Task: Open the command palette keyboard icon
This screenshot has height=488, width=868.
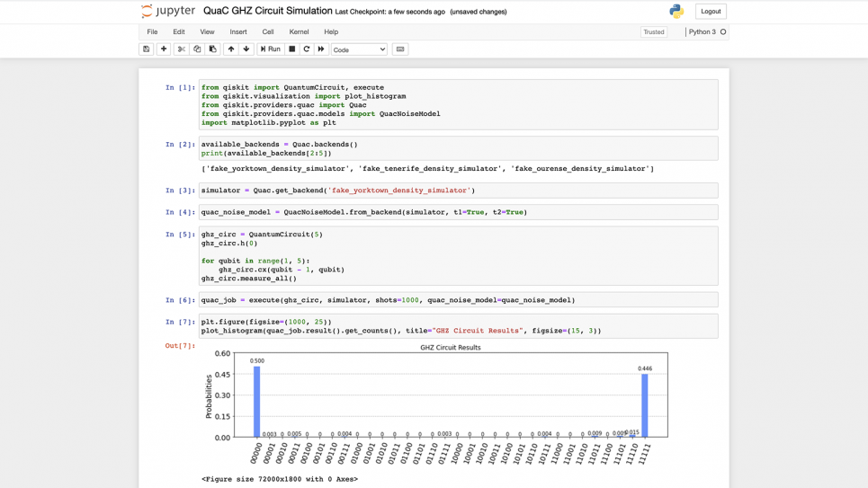Action: click(400, 49)
